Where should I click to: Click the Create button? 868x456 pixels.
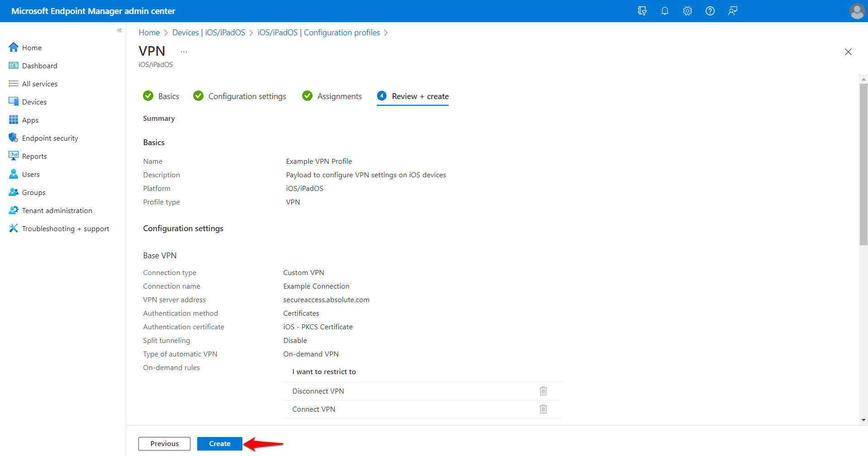point(219,443)
